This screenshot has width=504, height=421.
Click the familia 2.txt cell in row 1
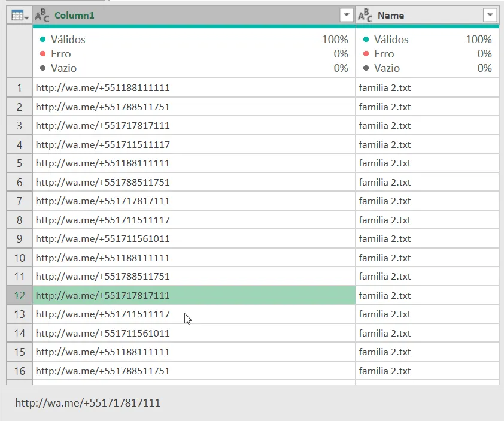427,88
